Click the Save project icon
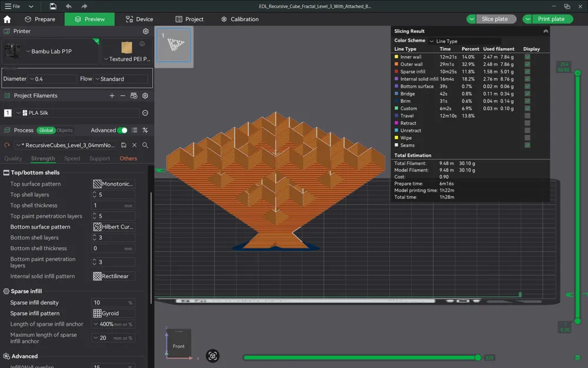Viewport: 588px width, 368px height. point(53,6)
